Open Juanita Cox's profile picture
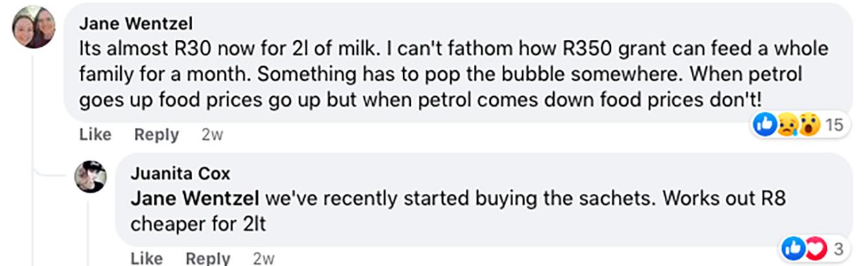868x266 pixels. [x=91, y=176]
